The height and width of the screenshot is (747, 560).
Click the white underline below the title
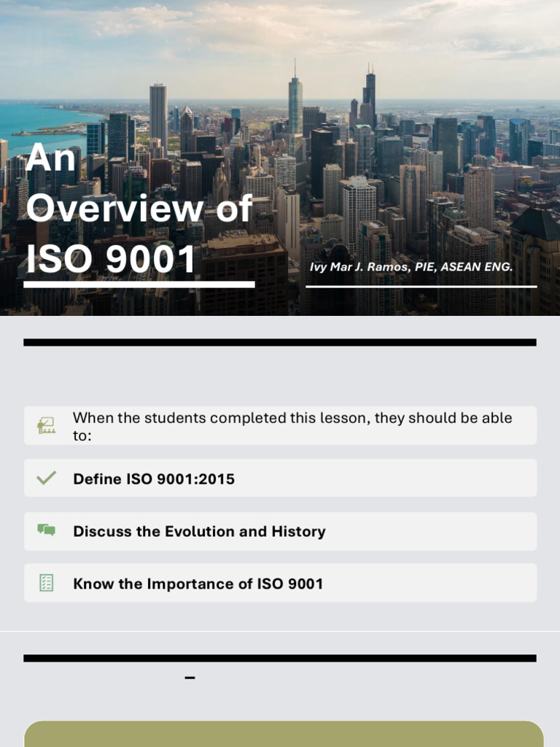coord(139,285)
